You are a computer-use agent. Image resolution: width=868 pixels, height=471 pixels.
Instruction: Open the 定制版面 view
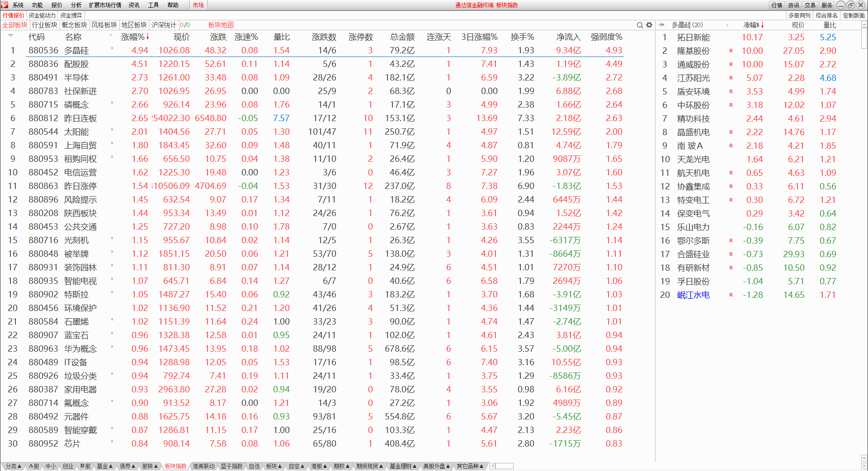pyautogui.click(x=854, y=15)
